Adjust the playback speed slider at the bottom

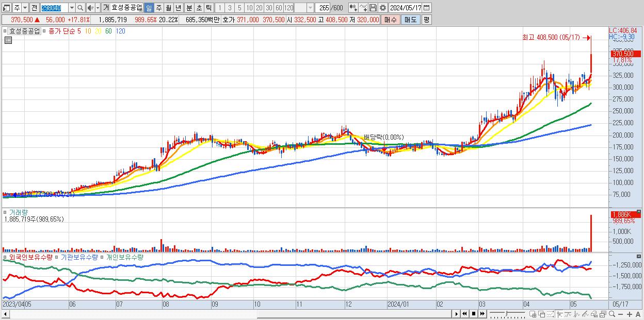coord(507,314)
